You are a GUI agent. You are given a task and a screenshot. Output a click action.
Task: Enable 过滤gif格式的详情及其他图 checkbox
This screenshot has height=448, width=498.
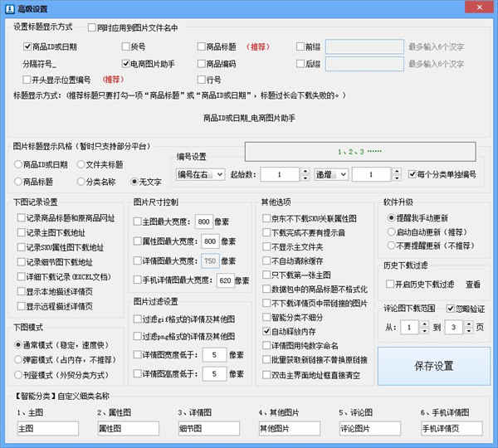tap(139, 319)
